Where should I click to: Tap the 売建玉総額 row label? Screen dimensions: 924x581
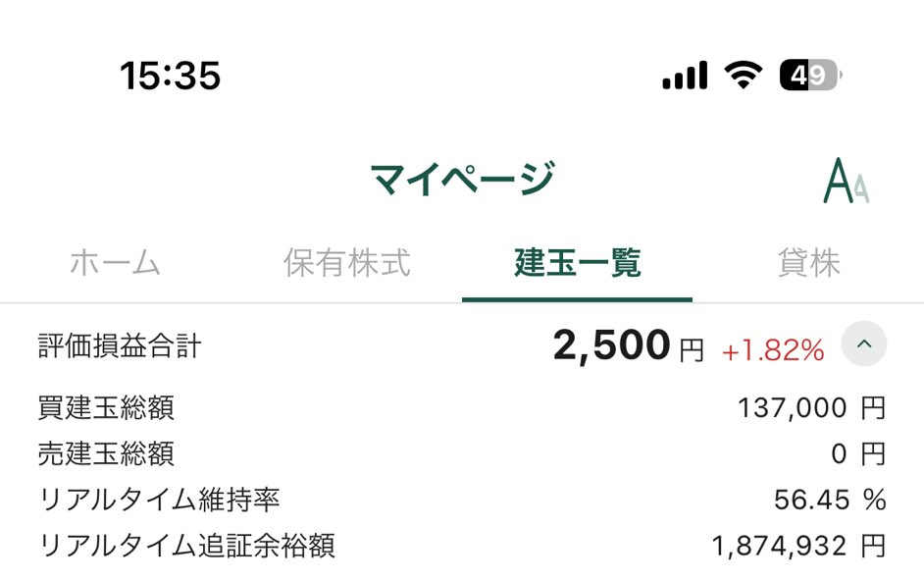coord(106,453)
